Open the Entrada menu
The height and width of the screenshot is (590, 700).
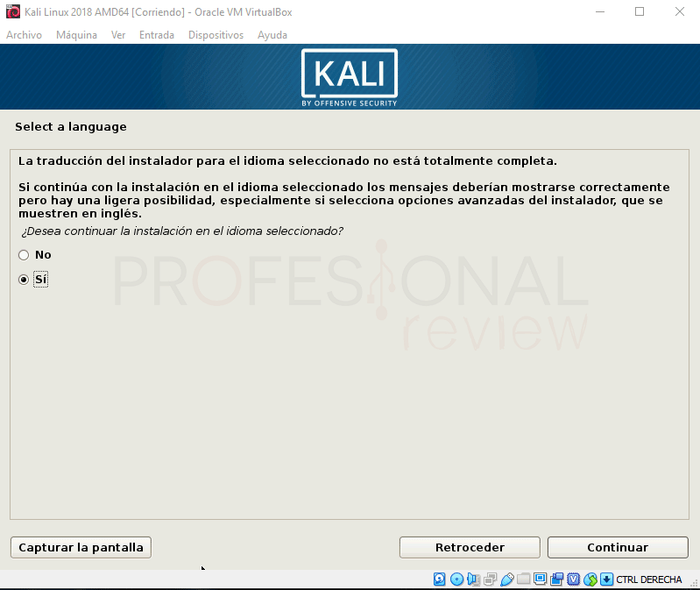point(157,35)
